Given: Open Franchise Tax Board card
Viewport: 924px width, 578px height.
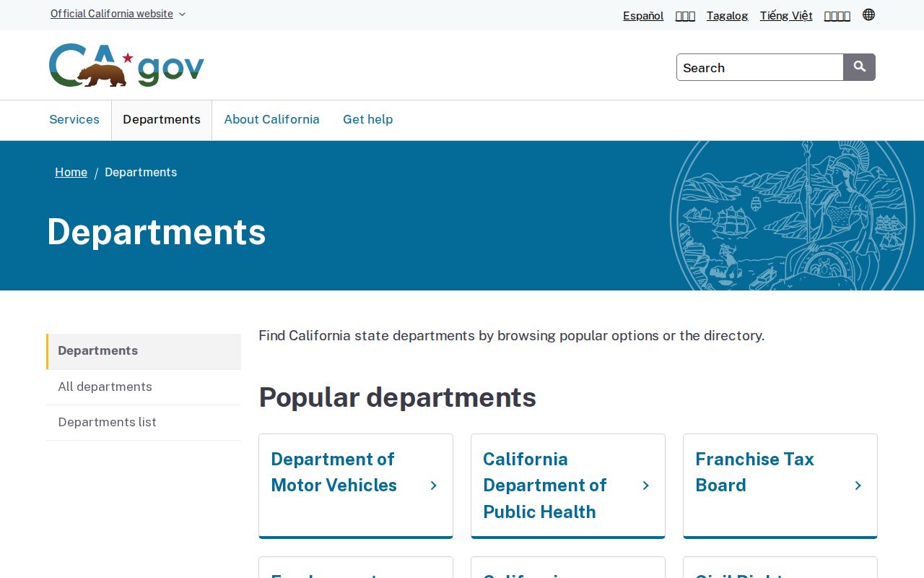Looking at the screenshot, I should pos(780,486).
